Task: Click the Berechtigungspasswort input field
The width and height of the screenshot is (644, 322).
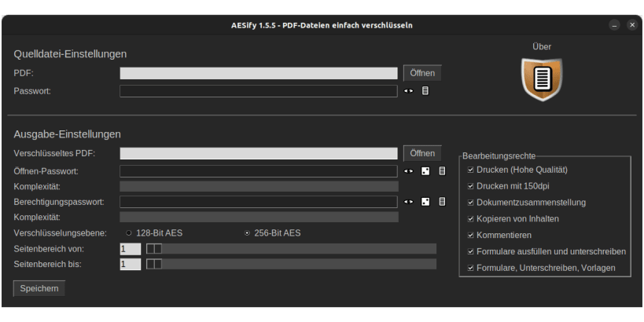Action: (259, 202)
